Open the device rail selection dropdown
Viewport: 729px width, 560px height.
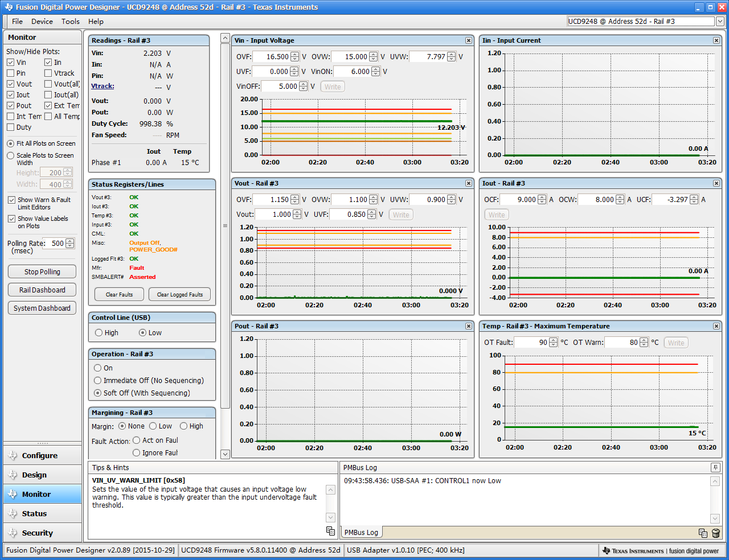(720, 22)
